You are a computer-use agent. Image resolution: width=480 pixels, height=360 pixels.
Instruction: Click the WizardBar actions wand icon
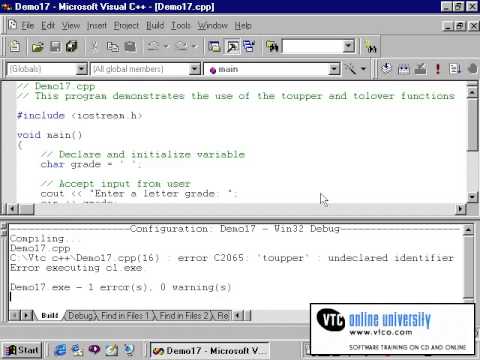click(350, 69)
